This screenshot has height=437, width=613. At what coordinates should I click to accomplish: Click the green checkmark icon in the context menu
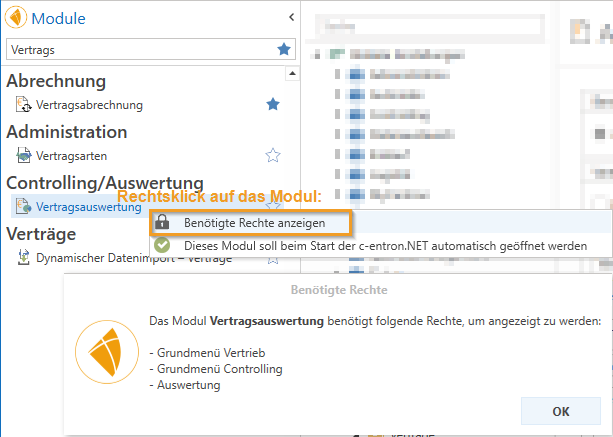point(163,245)
